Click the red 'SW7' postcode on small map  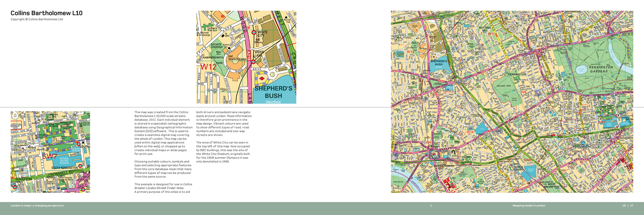tap(49, 156)
